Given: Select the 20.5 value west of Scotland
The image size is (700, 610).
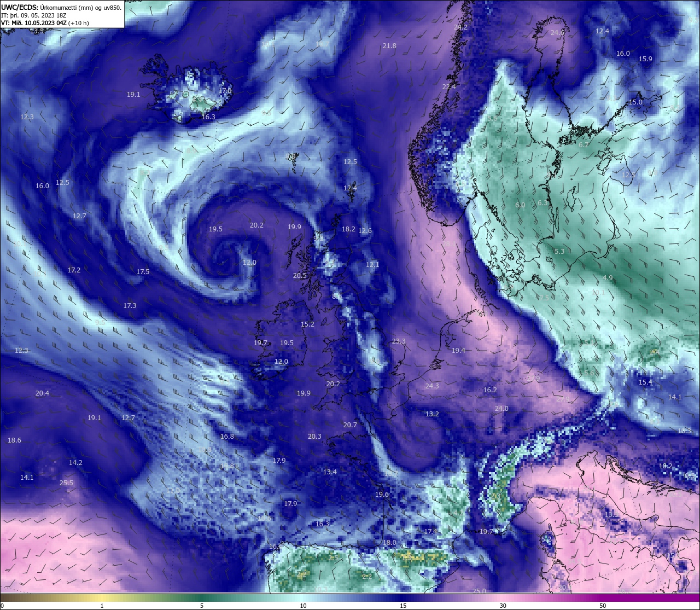Looking at the screenshot, I should pyautogui.click(x=300, y=276).
